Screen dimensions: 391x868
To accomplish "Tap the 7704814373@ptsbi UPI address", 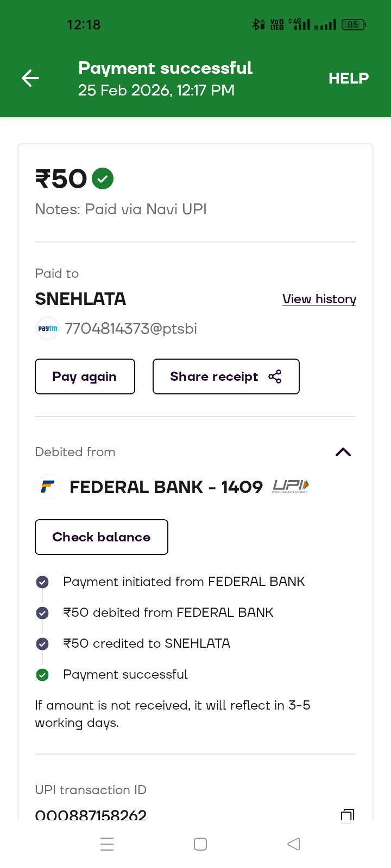I will click(131, 329).
